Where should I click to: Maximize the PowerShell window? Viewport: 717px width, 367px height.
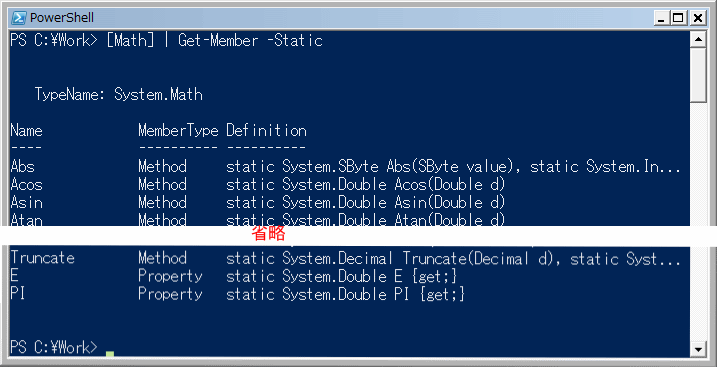[678, 18]
